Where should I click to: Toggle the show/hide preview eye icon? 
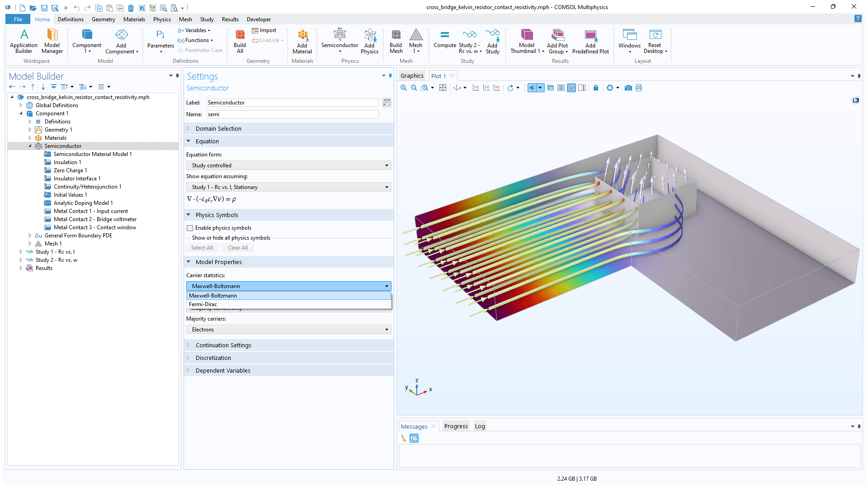pos(53,87)
